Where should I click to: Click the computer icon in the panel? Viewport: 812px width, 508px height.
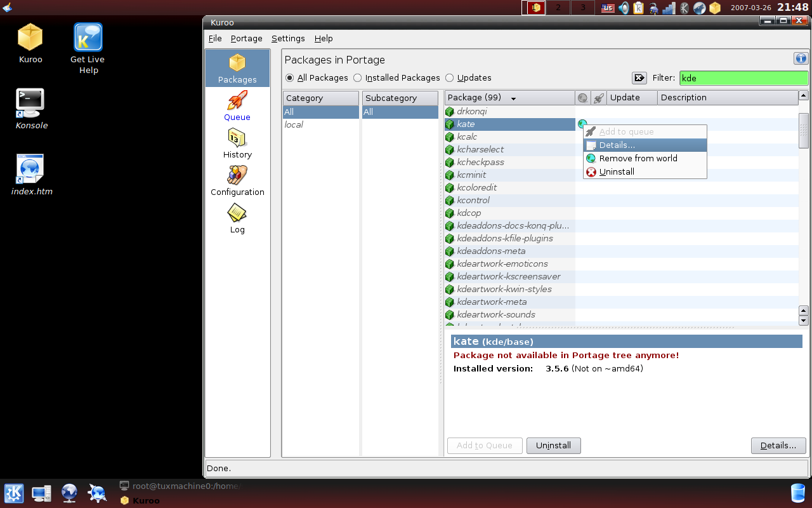[x=42, y=493]
